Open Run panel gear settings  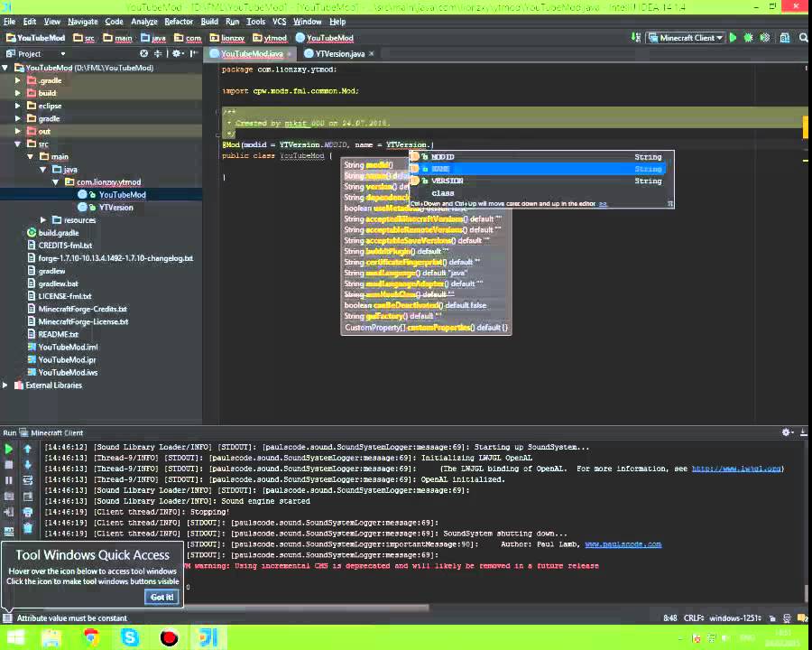(787, 432)
